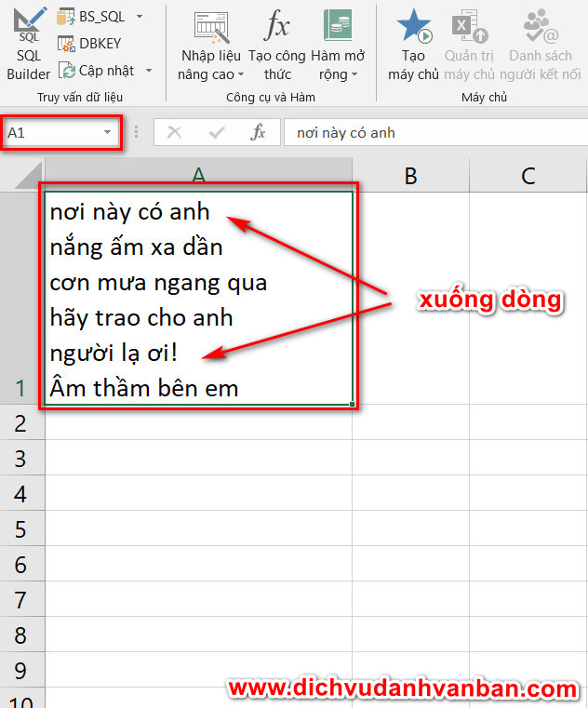Click the fill handle of cell A1

pyautogui.click(x=353, y=404)
